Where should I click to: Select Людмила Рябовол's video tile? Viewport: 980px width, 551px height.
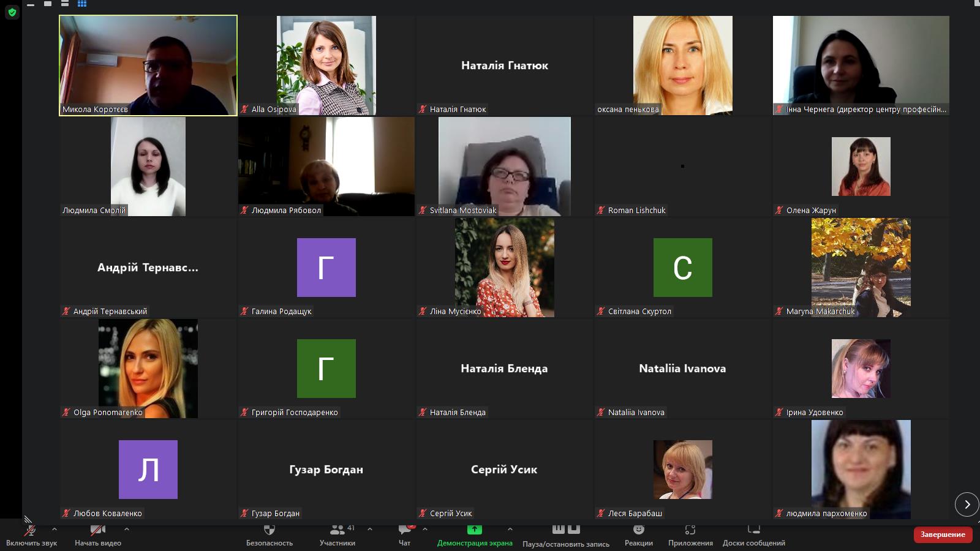(x=326, y=167)
